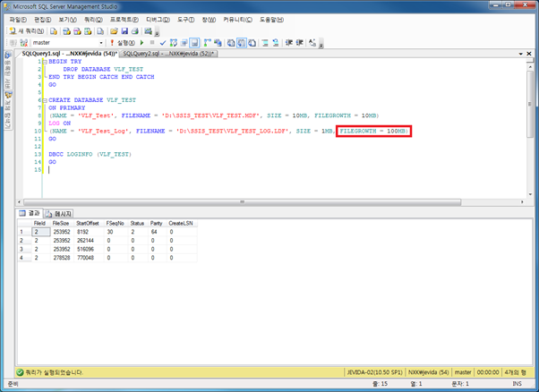Select the StartOffset column header
Screen dimensions: 539x392
[88, 224]
